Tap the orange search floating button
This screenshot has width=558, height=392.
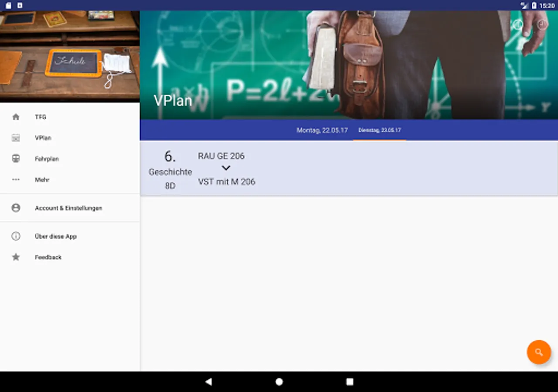pyautogui.click(x=539, y=352)
